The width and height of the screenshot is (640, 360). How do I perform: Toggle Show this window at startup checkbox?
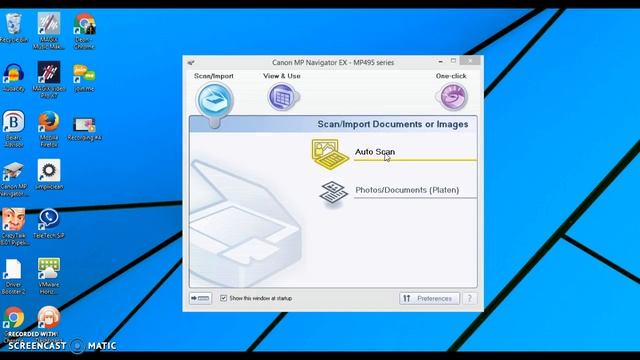coord(223,298)
